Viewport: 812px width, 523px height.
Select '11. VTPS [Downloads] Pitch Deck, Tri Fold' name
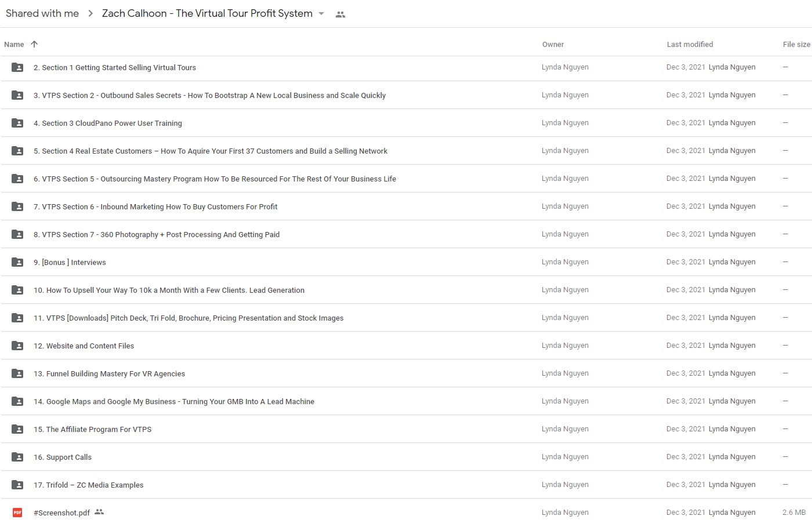coord(188,318)
